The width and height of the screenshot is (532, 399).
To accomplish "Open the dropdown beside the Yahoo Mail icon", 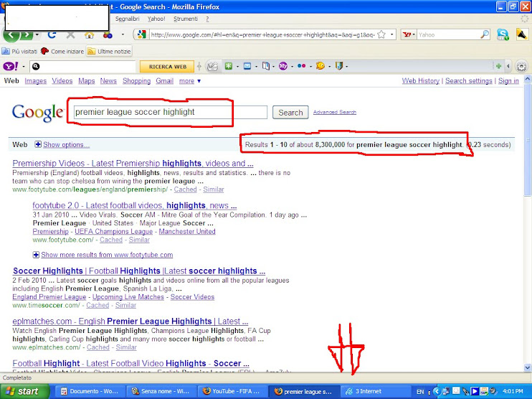I will (x=256, y=67).
